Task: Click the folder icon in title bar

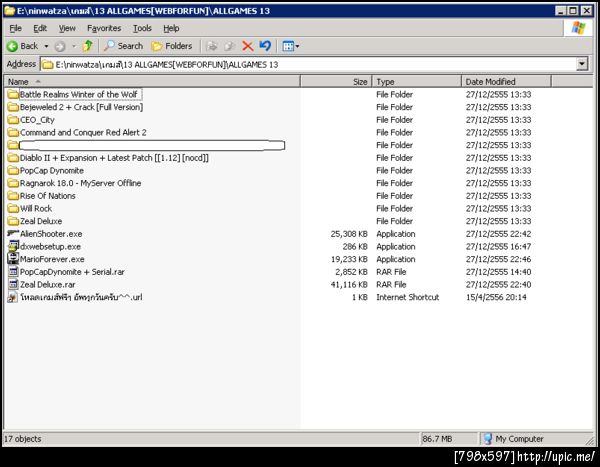Action: (x=10, y=11)
